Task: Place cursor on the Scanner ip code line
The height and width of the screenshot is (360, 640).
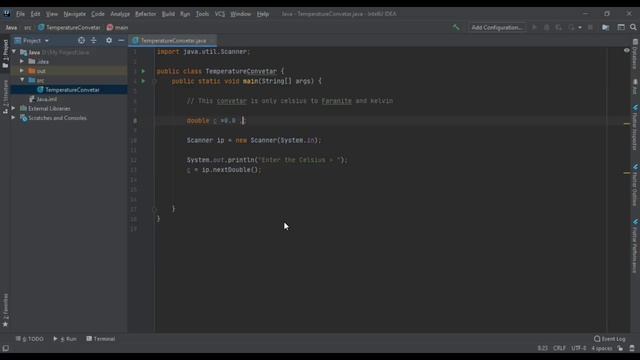Action: pos(254,140)
